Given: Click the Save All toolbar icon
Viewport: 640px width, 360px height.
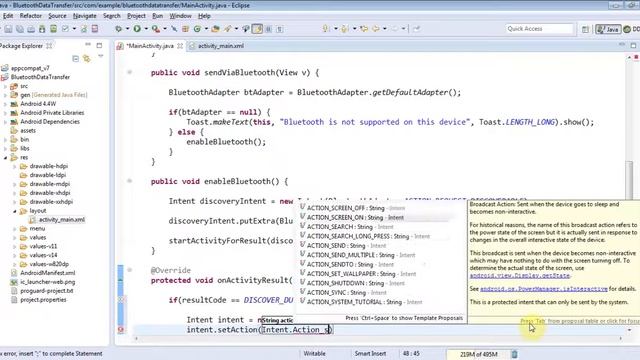Looking at the screenshot, I should 20,29.
